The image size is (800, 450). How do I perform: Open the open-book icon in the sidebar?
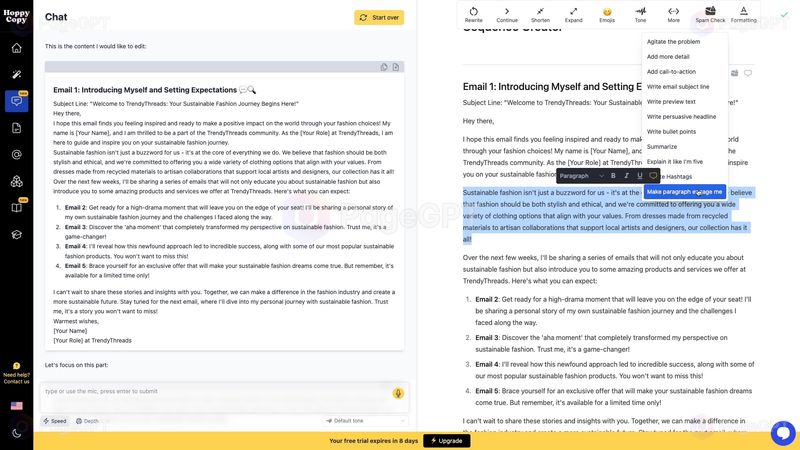[16, 208]
